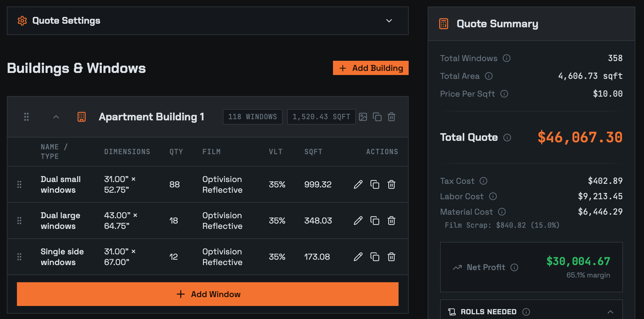644x319 pixels.
Task: Edit the Single side windows row
Action: tap(358, 257)
